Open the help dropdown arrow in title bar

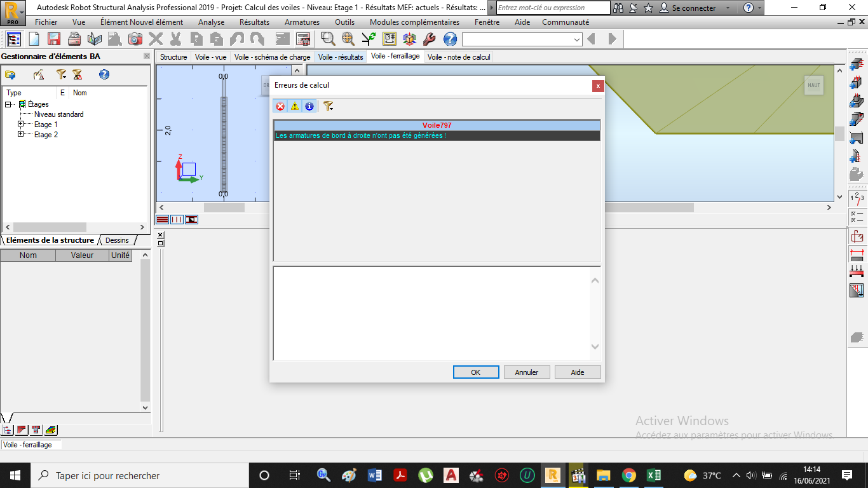click(x=760, y=8)
